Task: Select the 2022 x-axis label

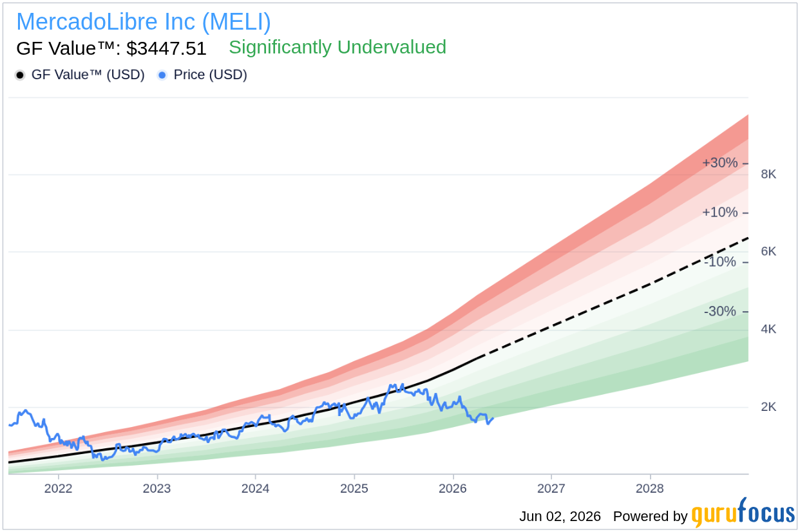Action: (x=58, y=488)
